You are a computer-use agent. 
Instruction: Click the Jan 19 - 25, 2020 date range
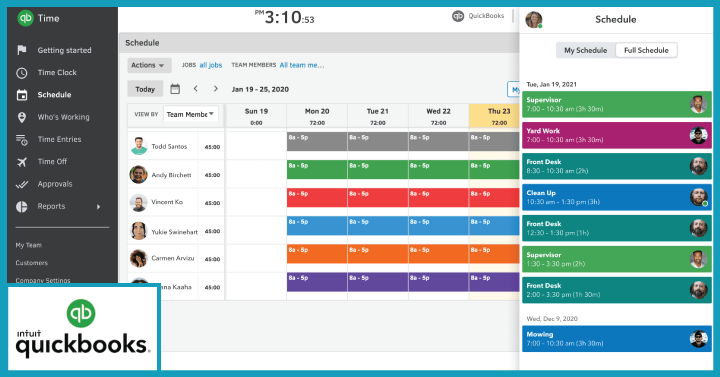260,89
